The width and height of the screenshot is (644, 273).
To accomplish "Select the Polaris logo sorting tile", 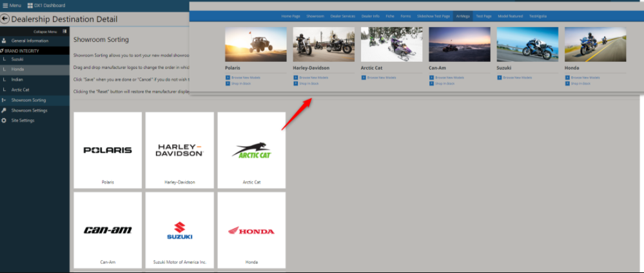I will tap(108, 150).
